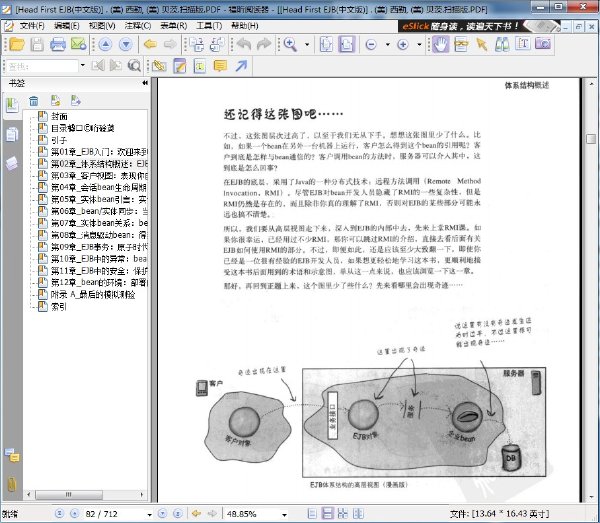This screenshot has width=600, height=523.
Task: Click bookmarks panel horizontal scrollbar thumb
Action: click(x=69, y=494)
